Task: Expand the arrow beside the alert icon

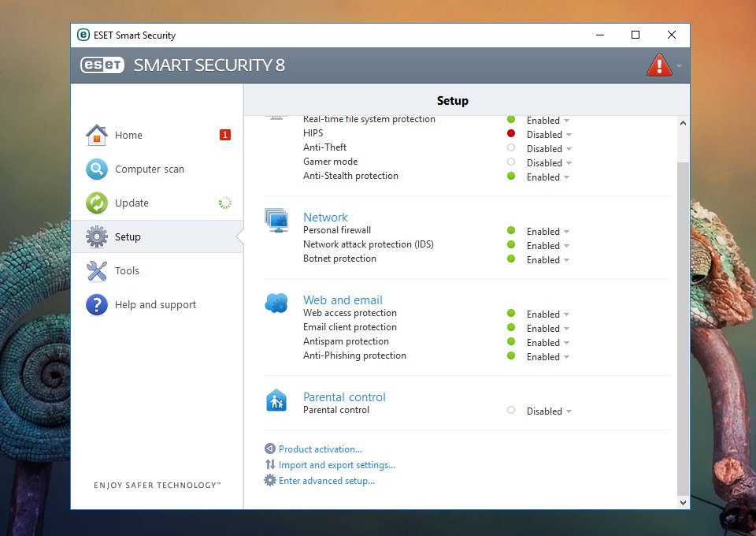Action: [x=679, y=66]
